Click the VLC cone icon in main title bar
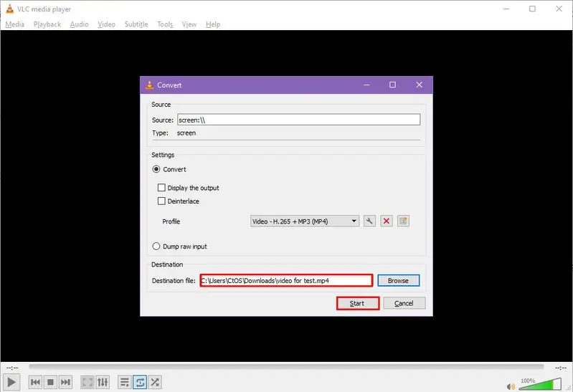Viewport: 573px width, 392px height. tap(10, 9)
